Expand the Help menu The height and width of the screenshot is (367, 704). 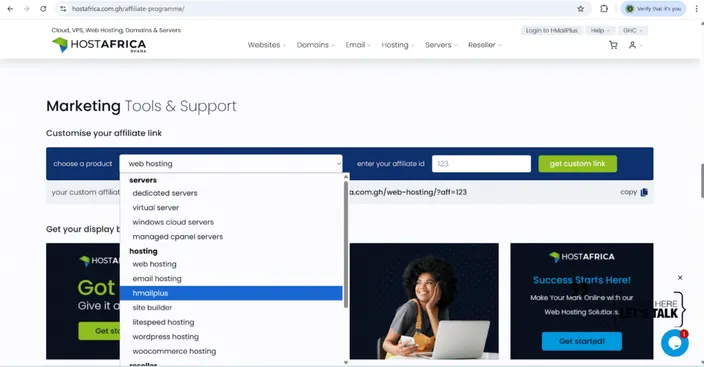(x=600, y=31)
